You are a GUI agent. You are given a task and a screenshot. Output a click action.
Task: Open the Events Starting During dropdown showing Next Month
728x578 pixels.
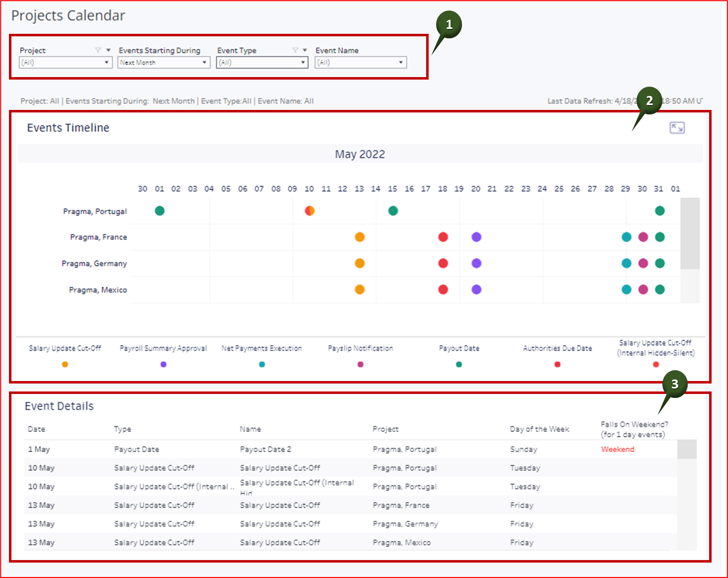(x=164, y=62)
